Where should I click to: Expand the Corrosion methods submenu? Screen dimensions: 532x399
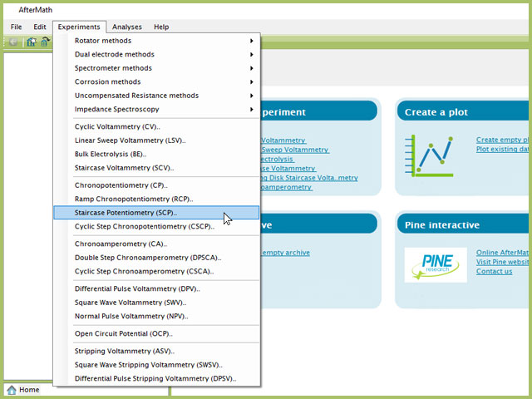[157, 81]
